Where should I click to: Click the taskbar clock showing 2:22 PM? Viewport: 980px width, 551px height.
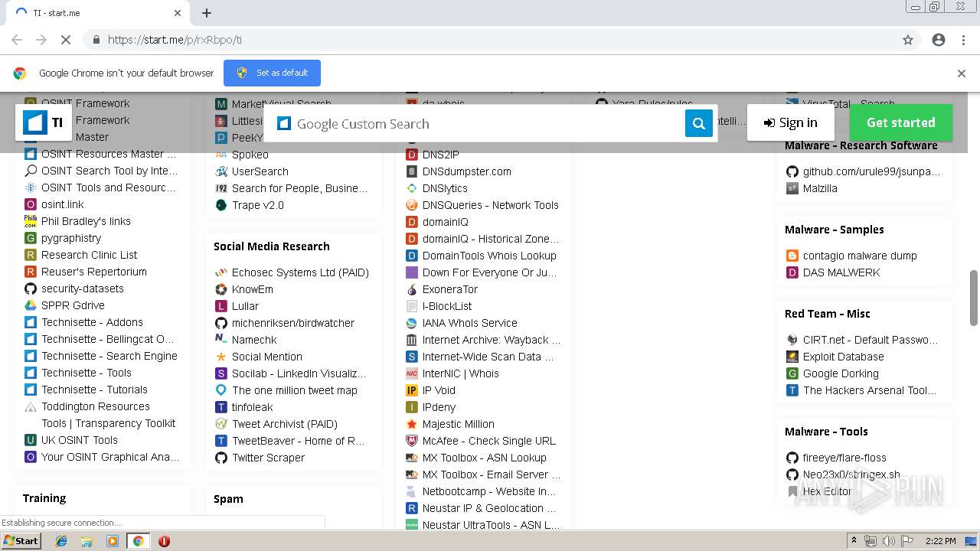(940, 541)
